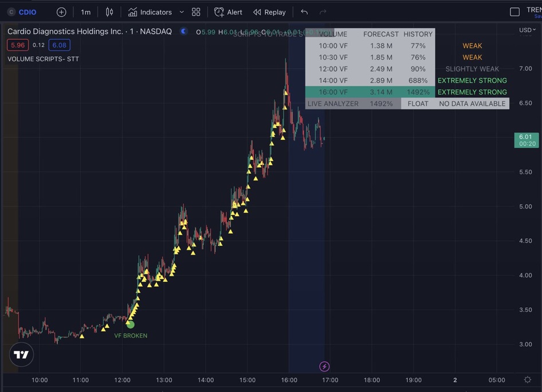Open chart settings gear icon

click(528, 379)
